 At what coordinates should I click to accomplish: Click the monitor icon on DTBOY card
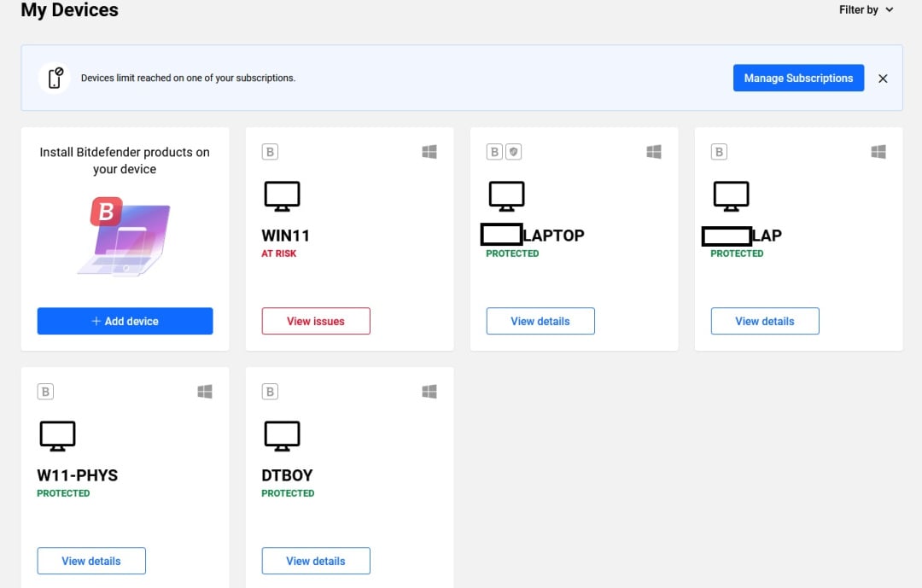pyautogui.click(x=283, y=436)
